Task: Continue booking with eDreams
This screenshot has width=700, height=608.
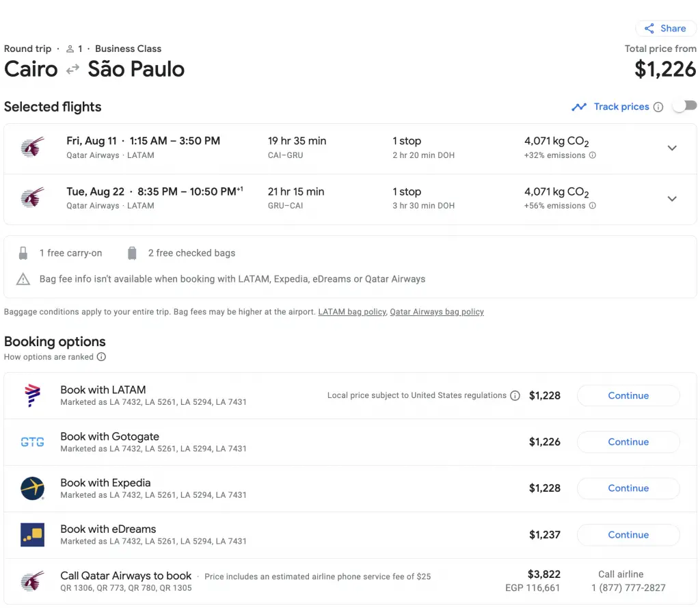Action: (628, 535)
